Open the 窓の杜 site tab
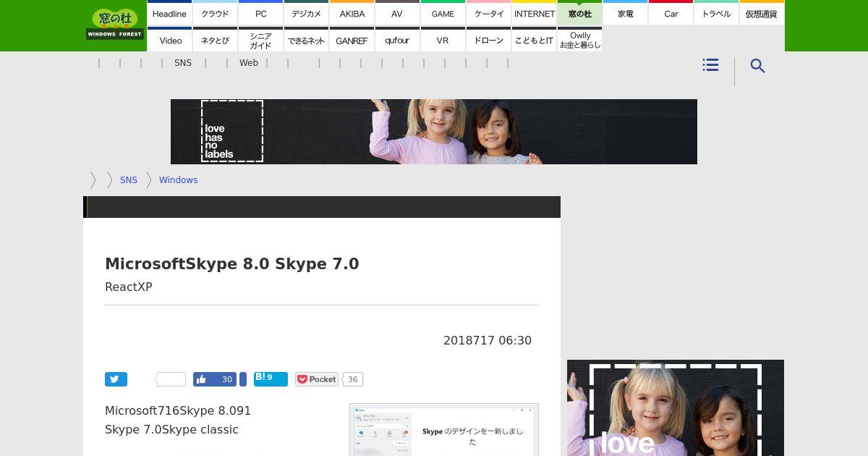The height and width of the screenshot is (456, 868). 580,13
